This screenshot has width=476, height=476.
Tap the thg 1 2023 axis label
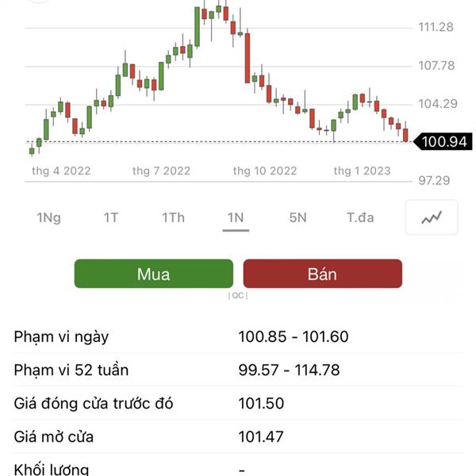tap(363, 171)
